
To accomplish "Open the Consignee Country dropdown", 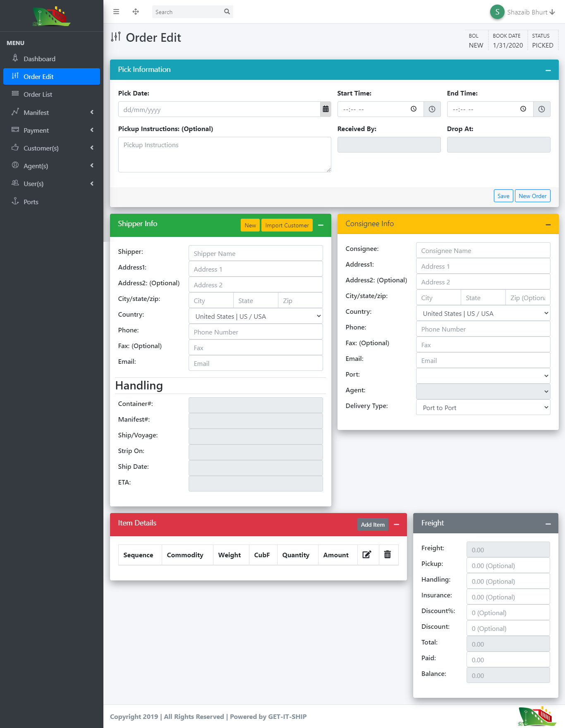I will (483, 313).
